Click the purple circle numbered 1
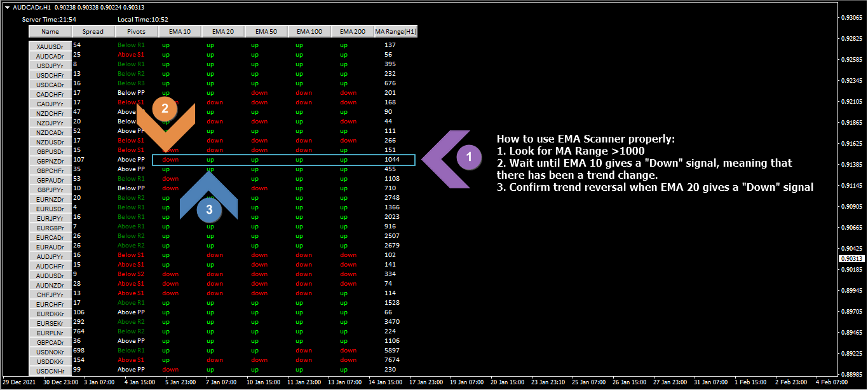 [469, 157]
